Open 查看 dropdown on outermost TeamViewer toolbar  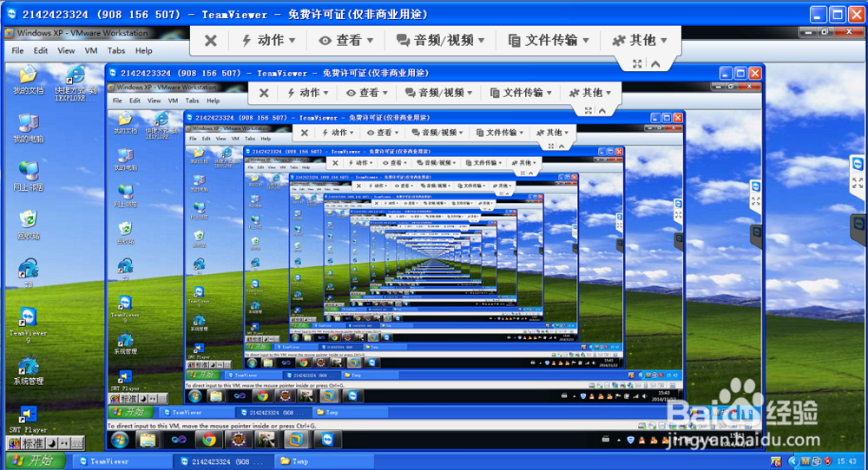346,41
